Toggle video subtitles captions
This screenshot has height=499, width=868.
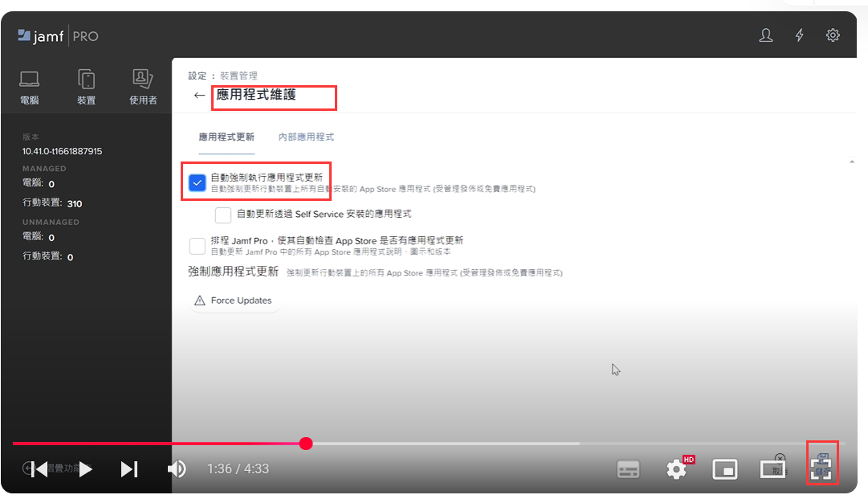[628, 469]
